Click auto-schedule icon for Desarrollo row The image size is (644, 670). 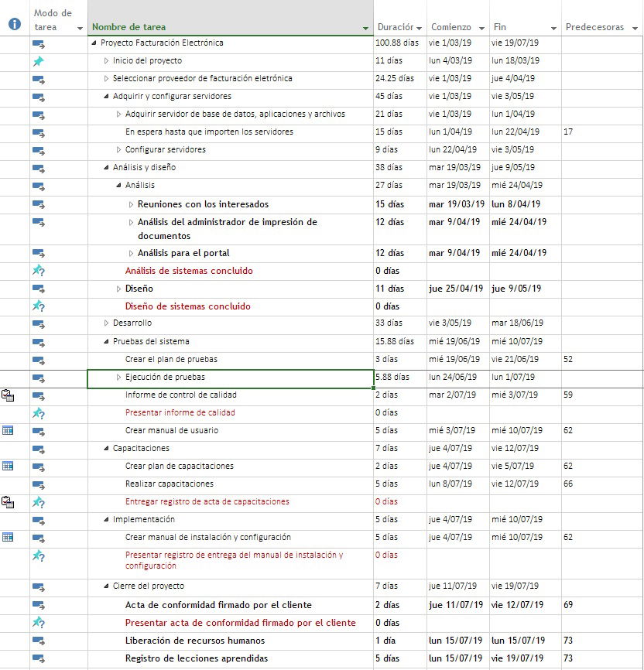click(39, 324)
